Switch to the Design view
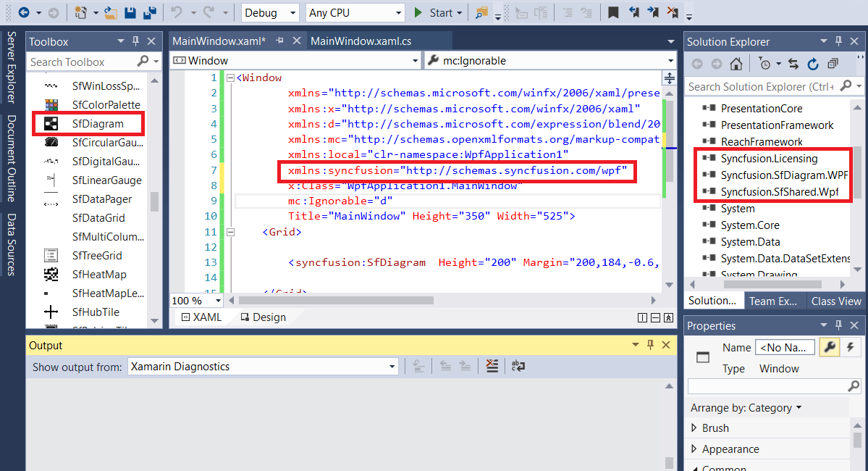 click(x=264, y=317)
